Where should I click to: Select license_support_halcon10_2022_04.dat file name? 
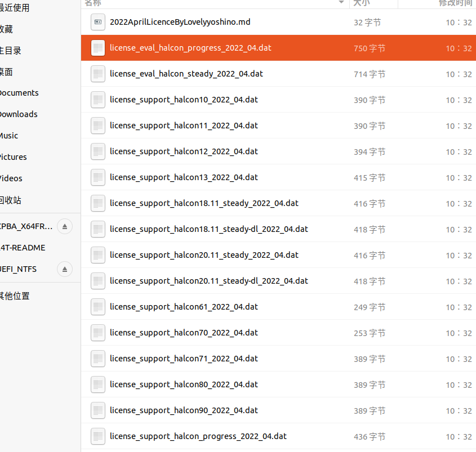pos(184,100)
